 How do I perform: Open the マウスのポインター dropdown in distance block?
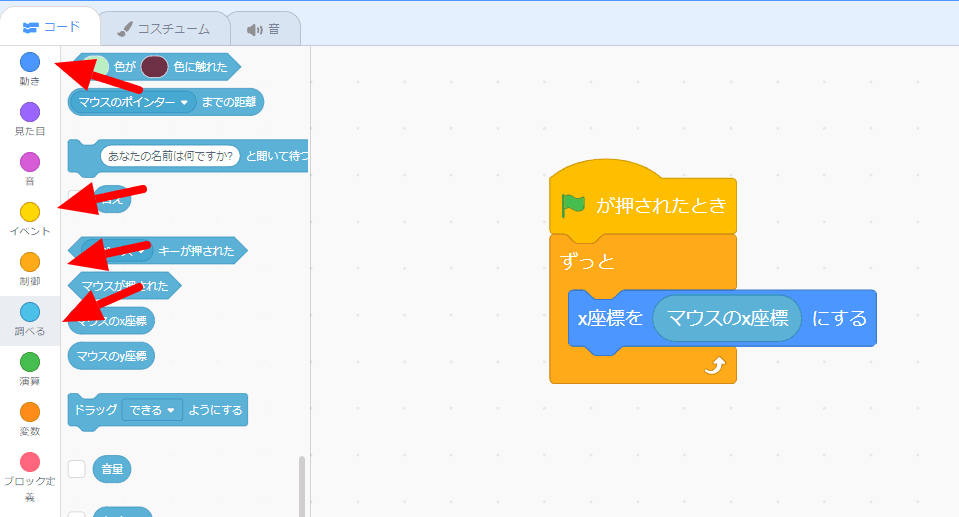(133, 102)
